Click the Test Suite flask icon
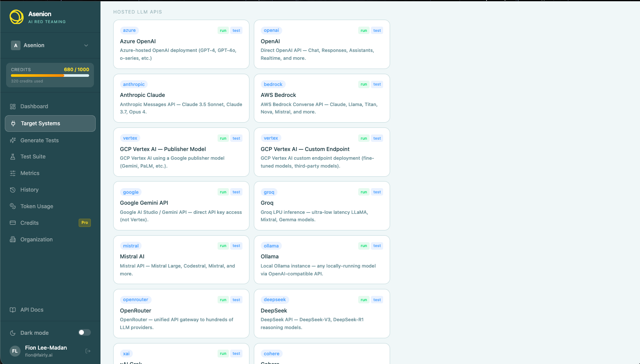The height and width of the screenshot is (364, 640). click(x=13, y=157)
